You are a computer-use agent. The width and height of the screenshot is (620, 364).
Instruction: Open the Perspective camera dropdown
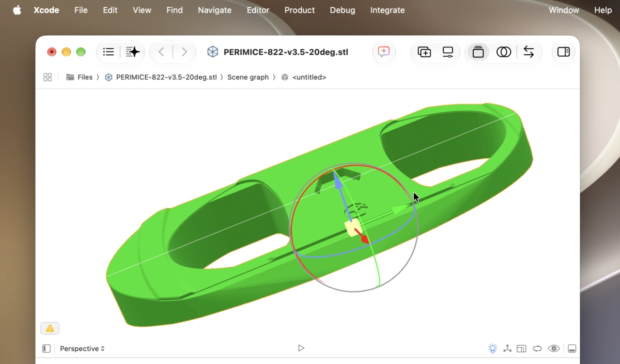tap(82, 349)
